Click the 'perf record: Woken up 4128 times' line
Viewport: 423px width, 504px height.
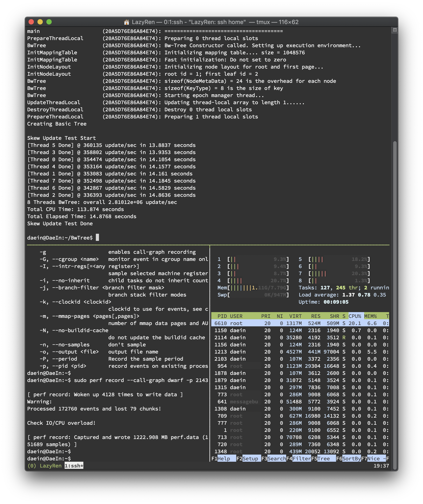pyautogui.click(x=105, y=394)
